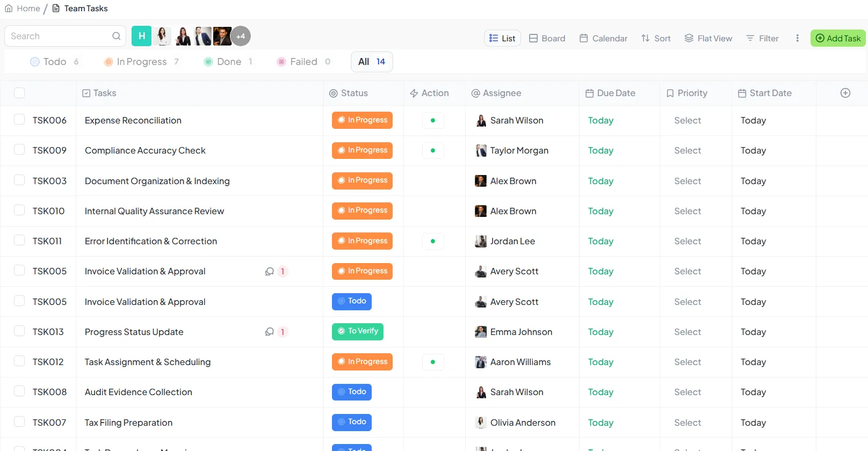Screen dimensions: 868x451
Task: Switch to the Todo status tab
Action: 55,62
